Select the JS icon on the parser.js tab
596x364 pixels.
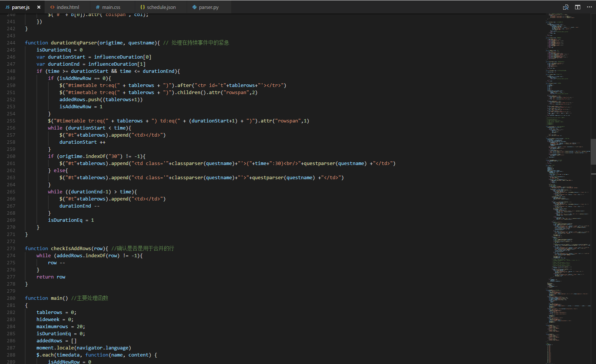(7, 7)
